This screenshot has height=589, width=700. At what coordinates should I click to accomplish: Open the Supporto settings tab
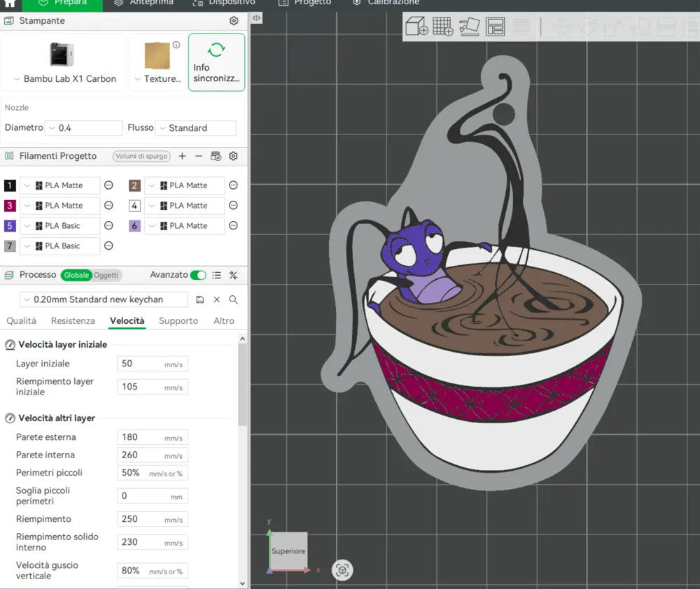[178, 320]
